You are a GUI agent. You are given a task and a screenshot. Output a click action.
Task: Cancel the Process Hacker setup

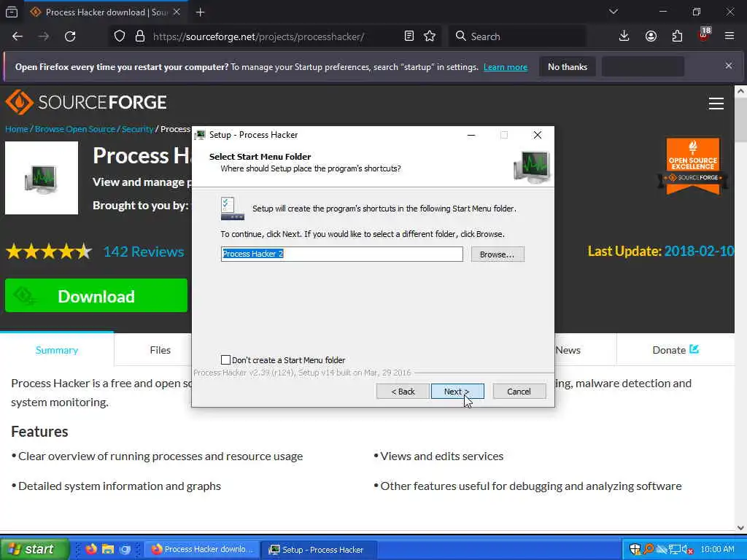519,392
